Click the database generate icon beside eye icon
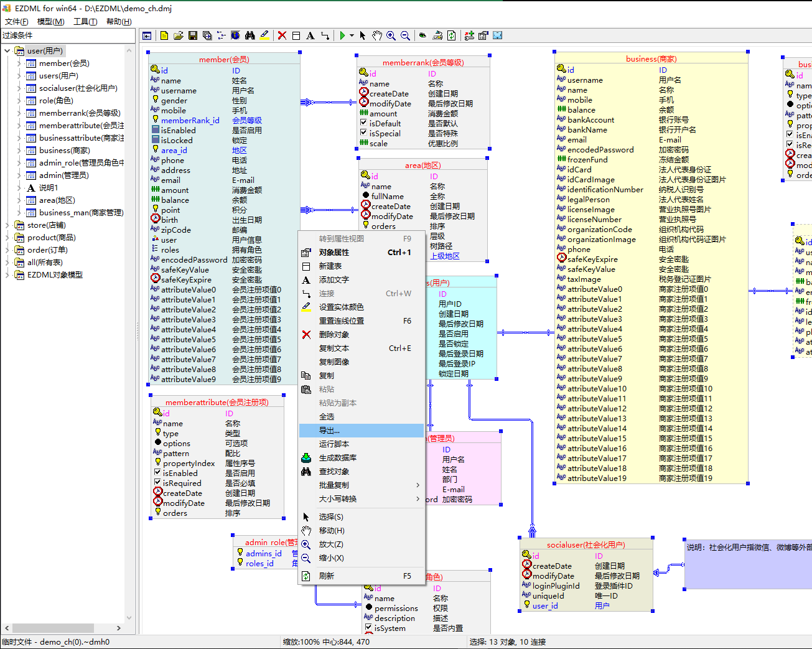The height and width of the screenshot is (649, 812). pos(437,35)
